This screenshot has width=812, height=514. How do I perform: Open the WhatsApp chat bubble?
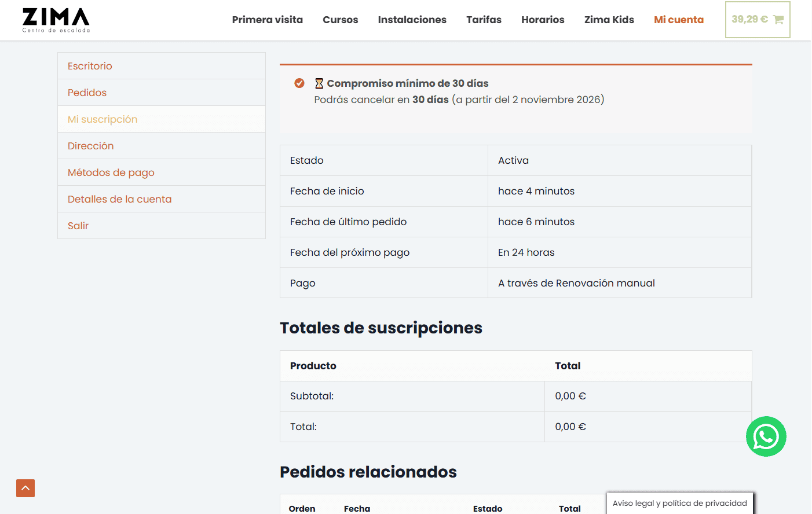[x=766, y=436]
